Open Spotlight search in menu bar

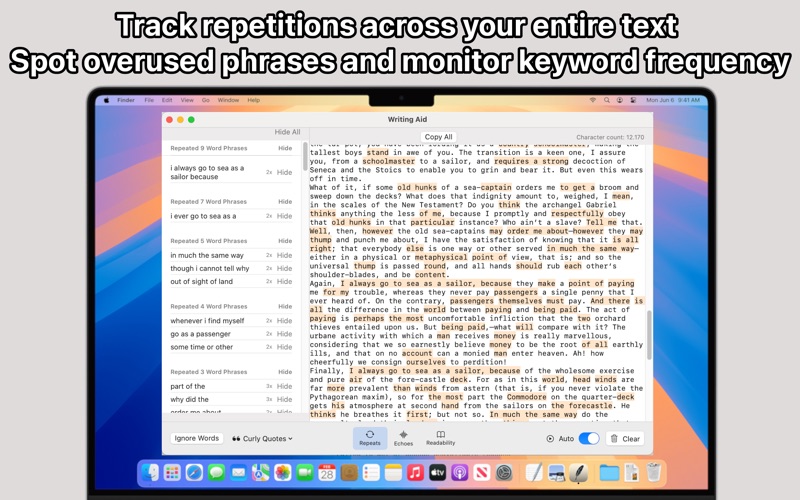point(607,100)
